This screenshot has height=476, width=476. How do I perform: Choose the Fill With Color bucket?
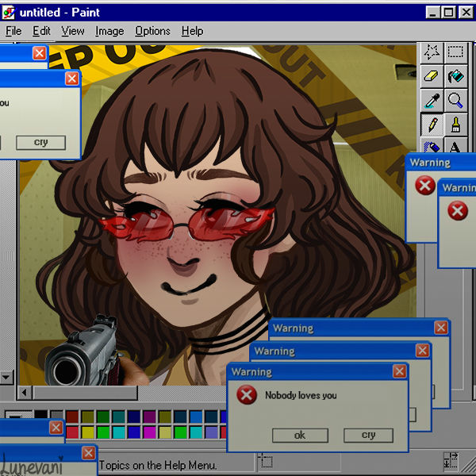455,76
